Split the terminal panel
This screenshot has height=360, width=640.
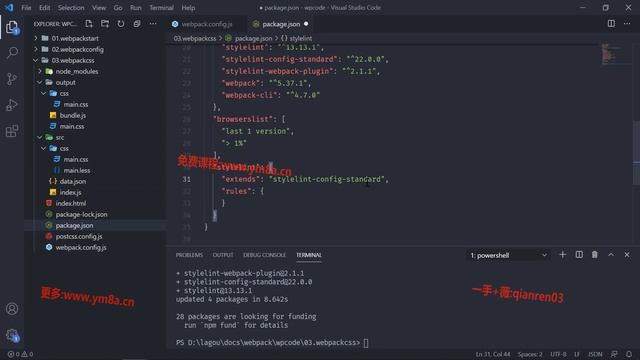(579, 255)
